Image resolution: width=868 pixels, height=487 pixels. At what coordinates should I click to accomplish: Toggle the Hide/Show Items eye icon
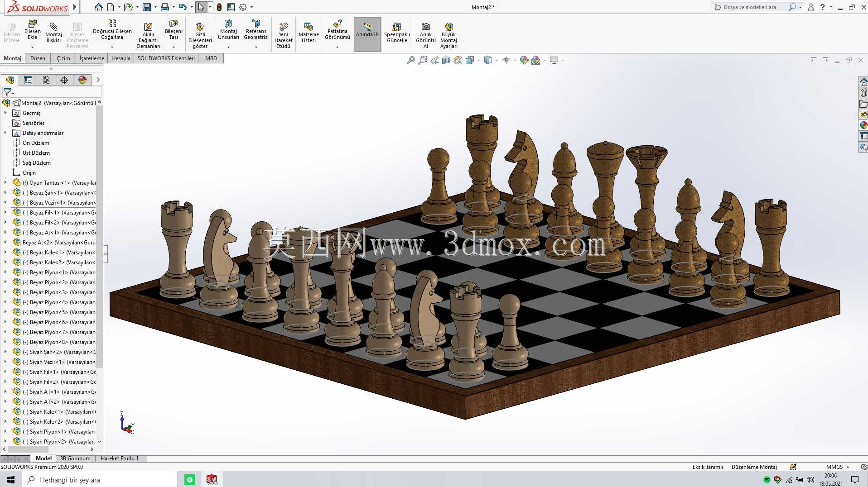tap(506, 60)
